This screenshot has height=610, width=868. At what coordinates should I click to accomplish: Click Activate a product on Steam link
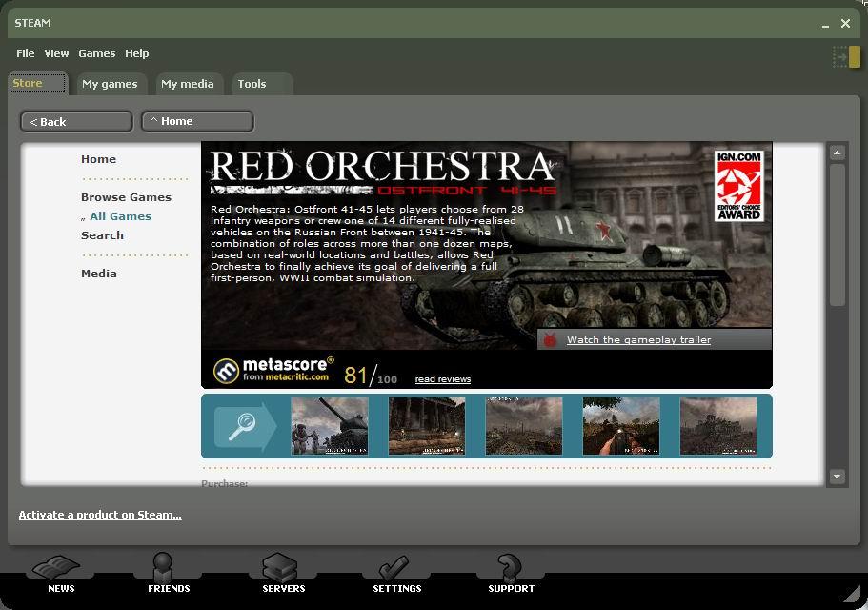(x=100, y=515)
